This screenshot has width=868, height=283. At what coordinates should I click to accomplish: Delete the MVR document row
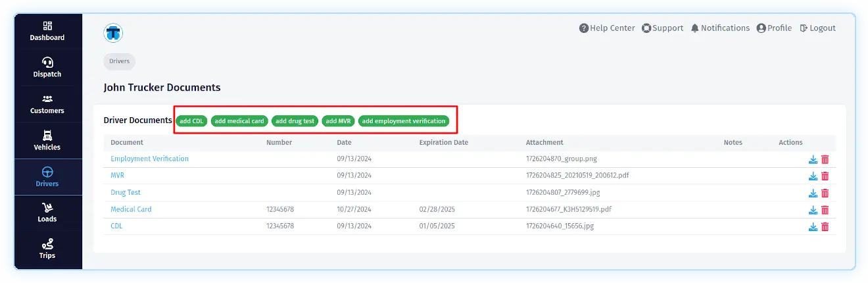[x=825, y=176]
